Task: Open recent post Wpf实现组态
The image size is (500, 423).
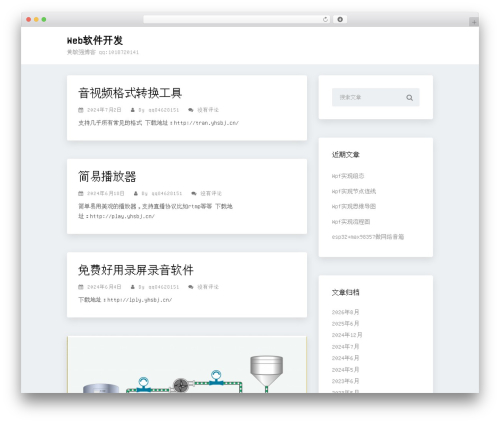Action: tap(348, 176)
